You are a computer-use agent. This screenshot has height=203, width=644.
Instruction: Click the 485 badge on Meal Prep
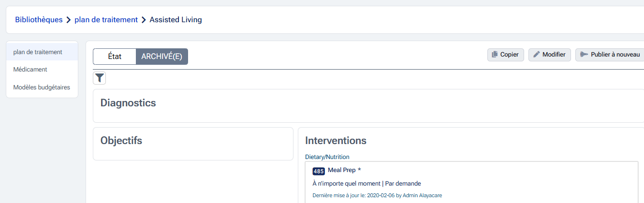[319, 171]
